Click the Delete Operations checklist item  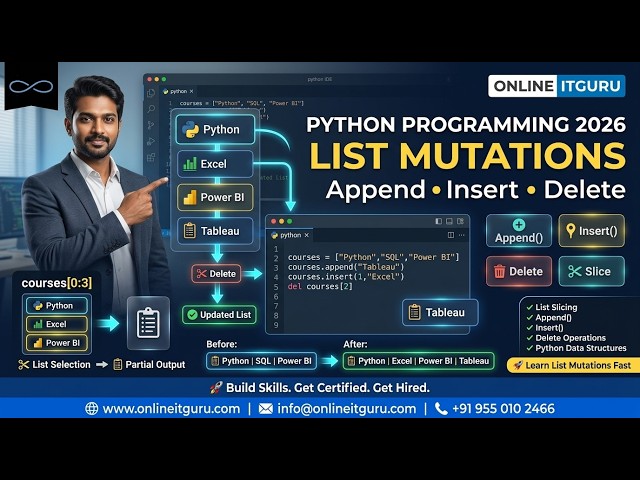(x=566, y=338)
